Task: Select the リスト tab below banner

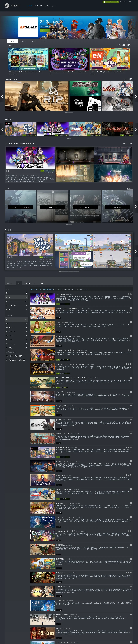Action: pyautogui.click(x=24, y=41)
